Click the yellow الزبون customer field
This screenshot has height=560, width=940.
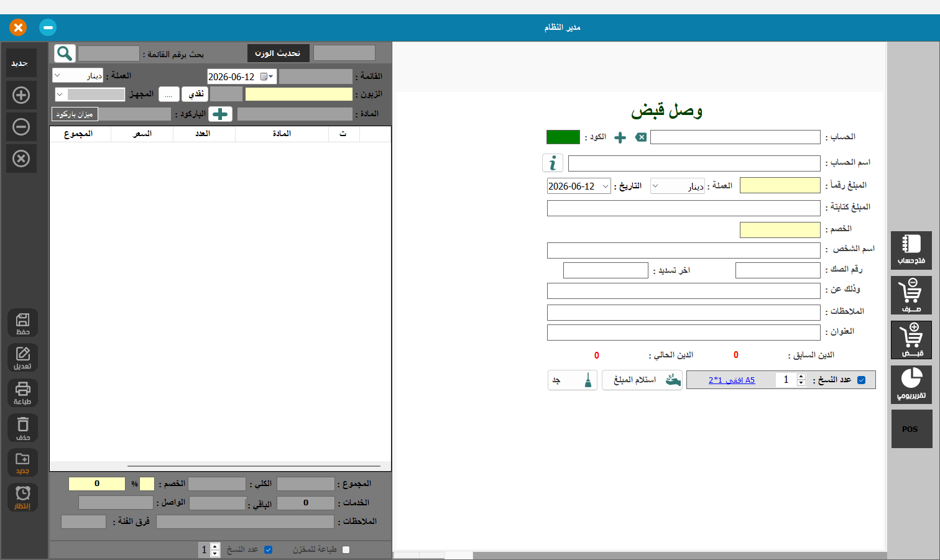pyautogui.click(x=299, y=94)
